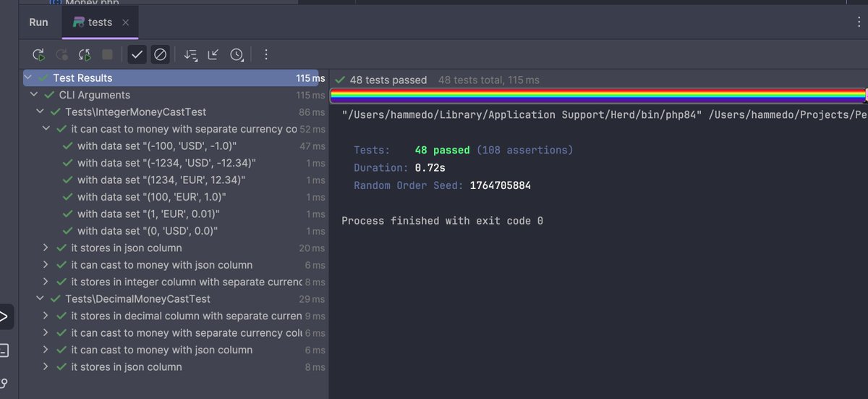Open the test history clock dropdown
This screenshot has width=868, height=399.
coord(237,54)
